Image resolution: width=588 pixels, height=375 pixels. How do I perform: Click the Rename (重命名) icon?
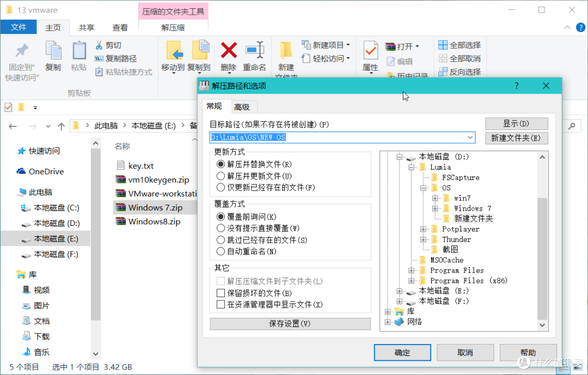tap(254, 51)
